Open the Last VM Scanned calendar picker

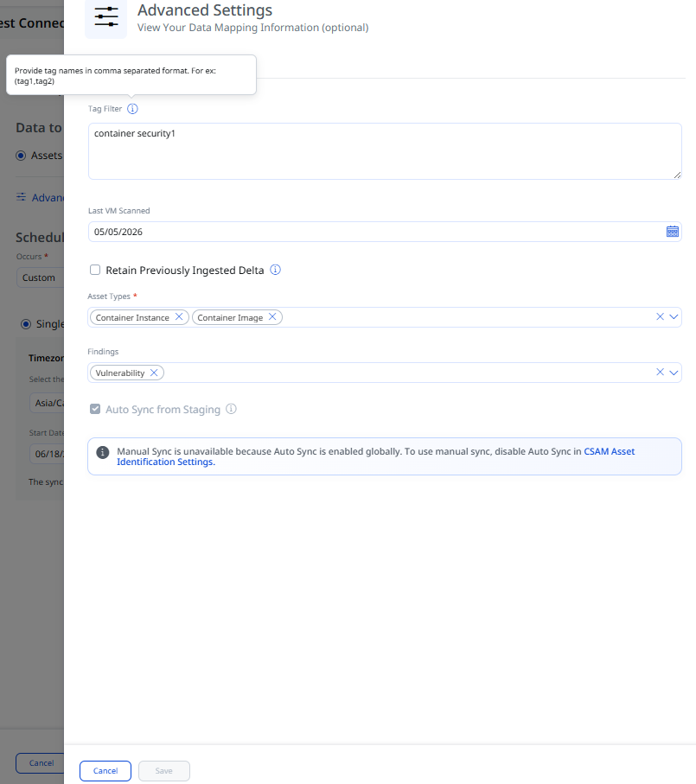673,232
